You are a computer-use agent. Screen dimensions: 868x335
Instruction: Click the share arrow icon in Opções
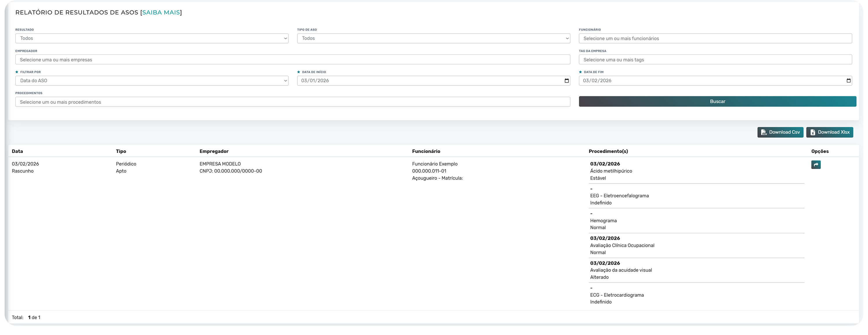815,165
